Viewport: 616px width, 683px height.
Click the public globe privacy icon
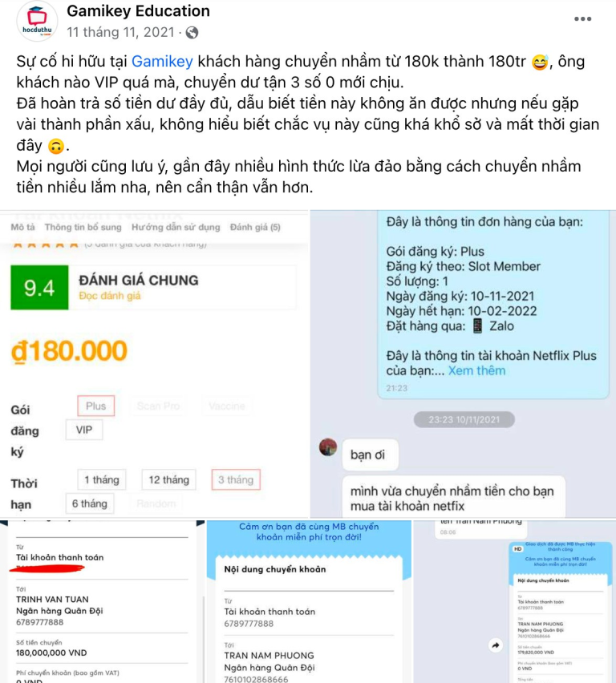coord(192,33)
